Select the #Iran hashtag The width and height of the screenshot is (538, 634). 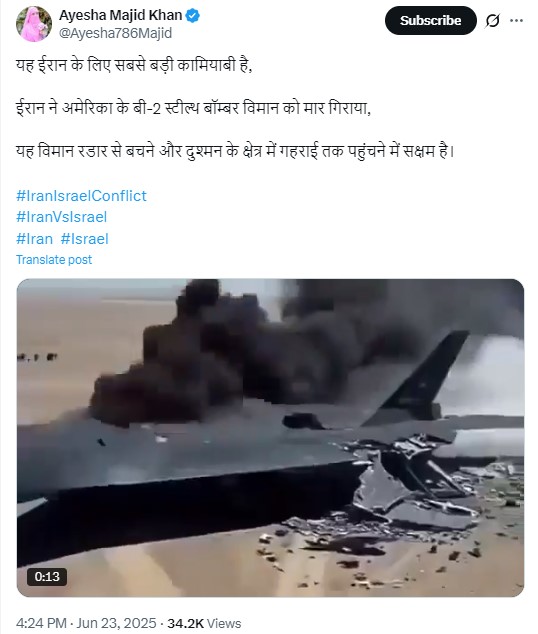(34, 239)
